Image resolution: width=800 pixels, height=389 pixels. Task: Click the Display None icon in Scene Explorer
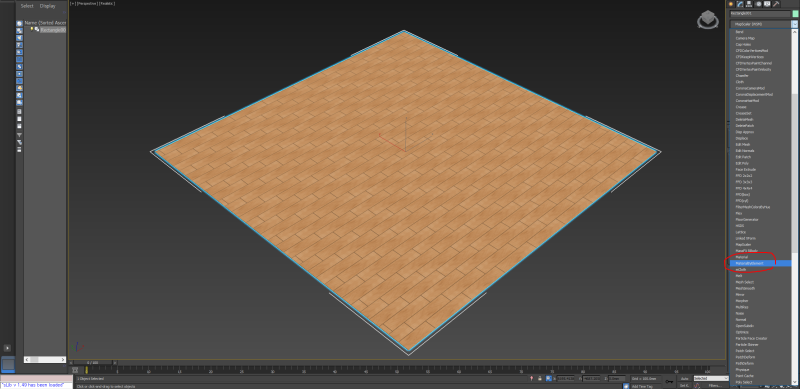coord(19,119)
